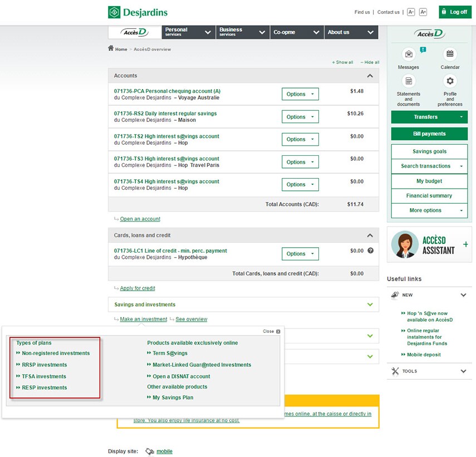The height and width of the screenshot is (457, 476).
Task: Click the mobile site icon
Action: (x=149, y=451)
